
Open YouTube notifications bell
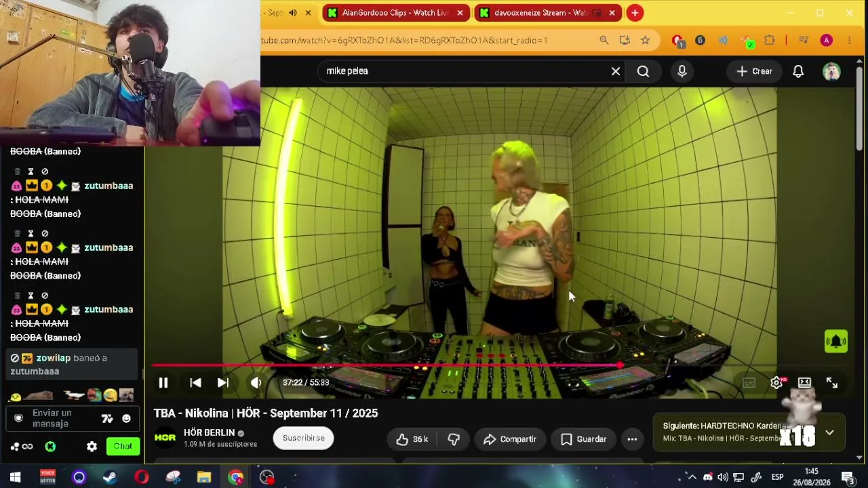point(798,71)
